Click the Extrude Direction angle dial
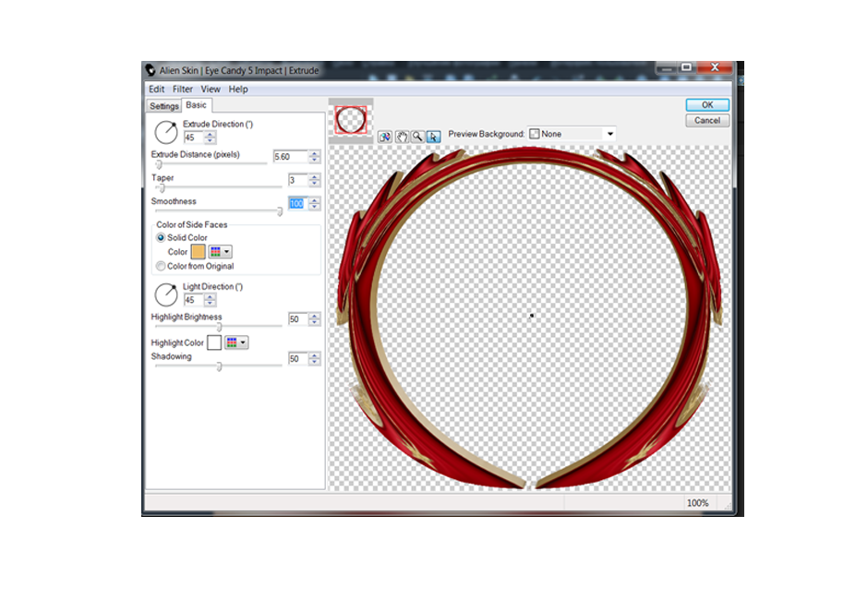Screen dimensions: 868x600 coord(166,133)
